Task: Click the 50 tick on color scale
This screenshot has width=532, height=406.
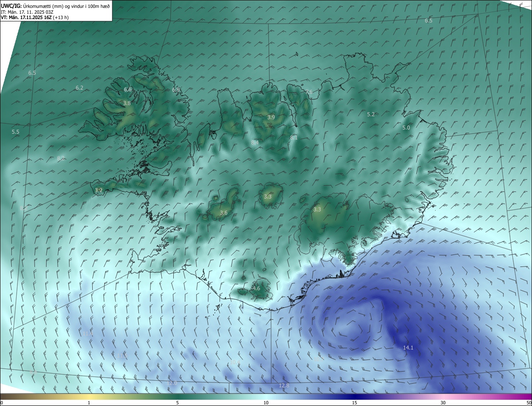Action: coord(529,403)
